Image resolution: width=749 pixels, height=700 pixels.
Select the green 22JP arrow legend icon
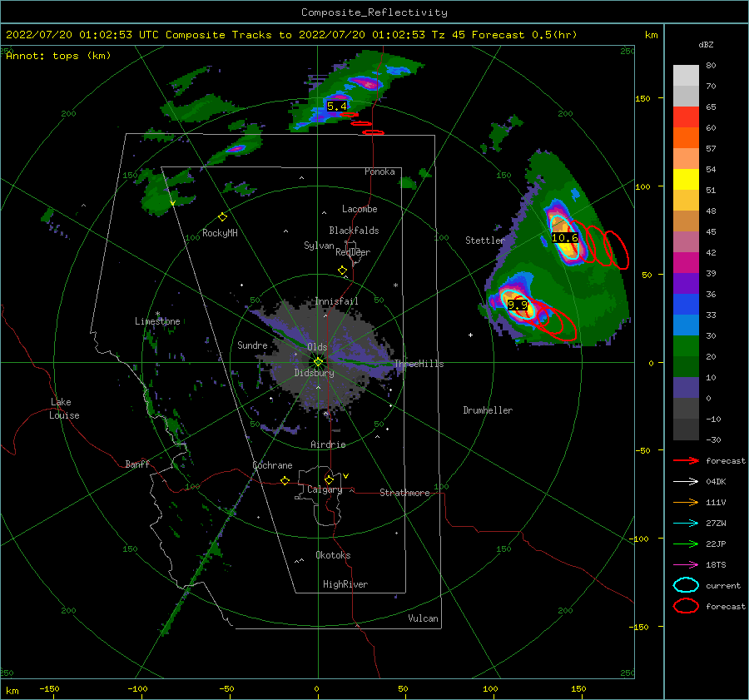686,544
